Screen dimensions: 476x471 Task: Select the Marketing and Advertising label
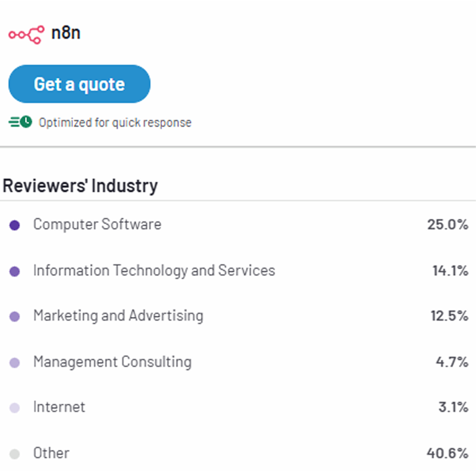pos(118,316)
